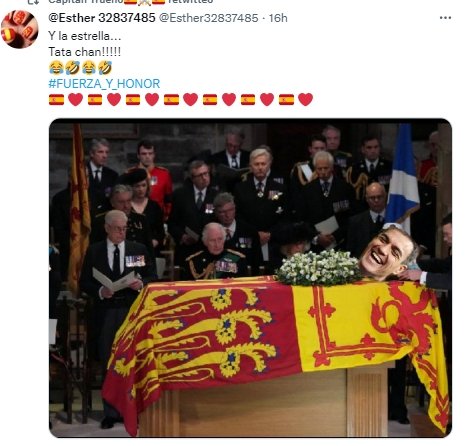Open the three-dot More options menu
This screenshot has width=466, height=446.
(x=445, y=18)
